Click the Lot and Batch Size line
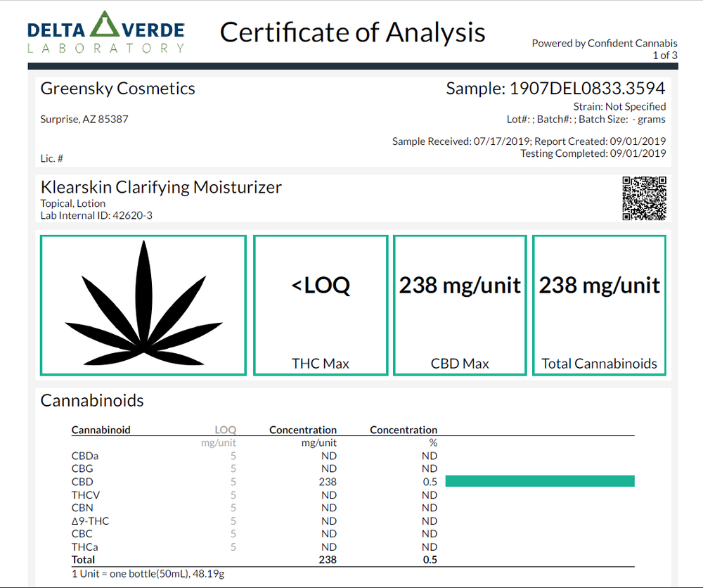 coord(586,120)
